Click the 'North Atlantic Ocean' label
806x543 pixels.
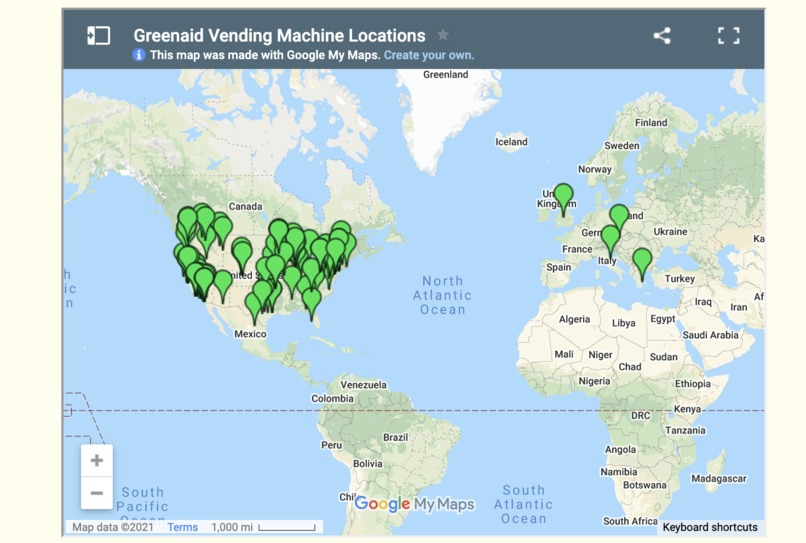(442, 295)
